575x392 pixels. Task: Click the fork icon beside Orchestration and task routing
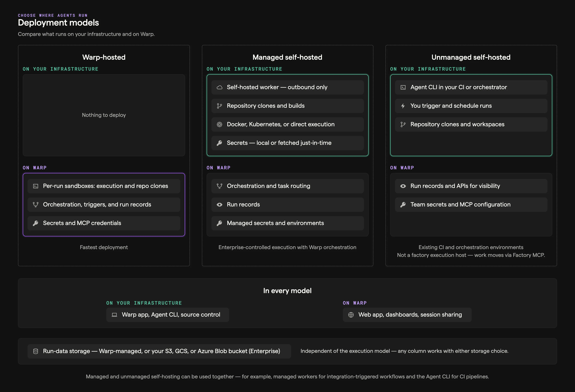220,186
